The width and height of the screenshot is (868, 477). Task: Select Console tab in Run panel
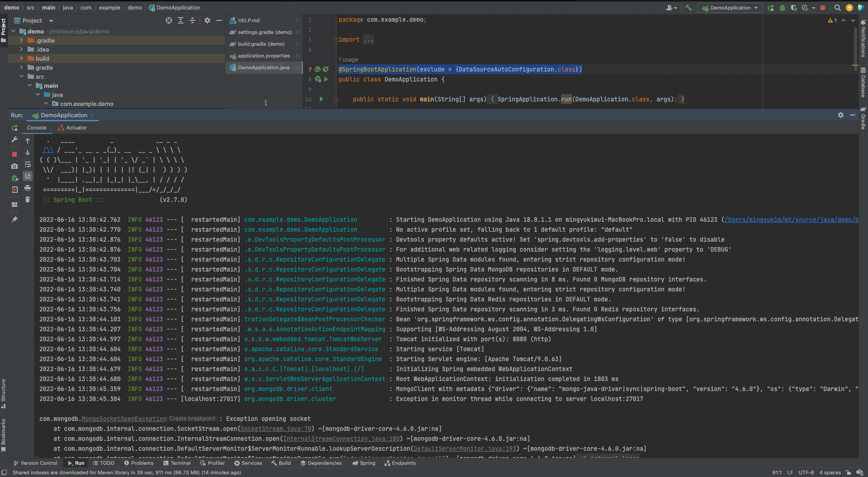point(37,128)
